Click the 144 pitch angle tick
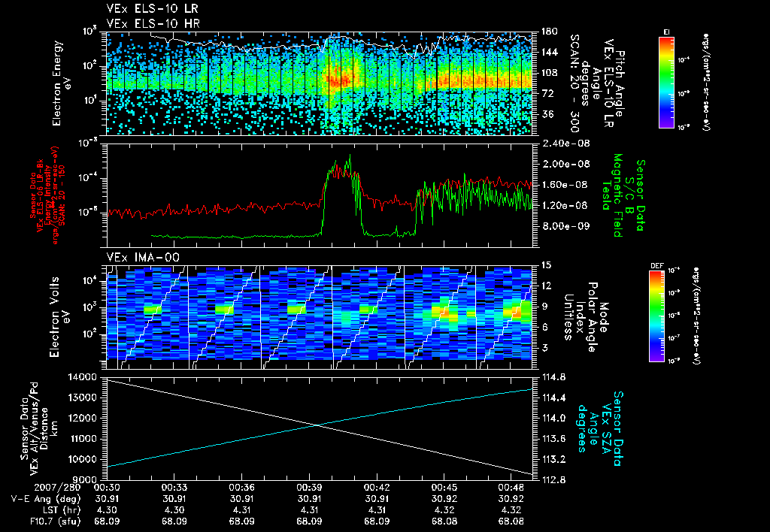Viewport: 770px width, 532px height. coord(549,52)
